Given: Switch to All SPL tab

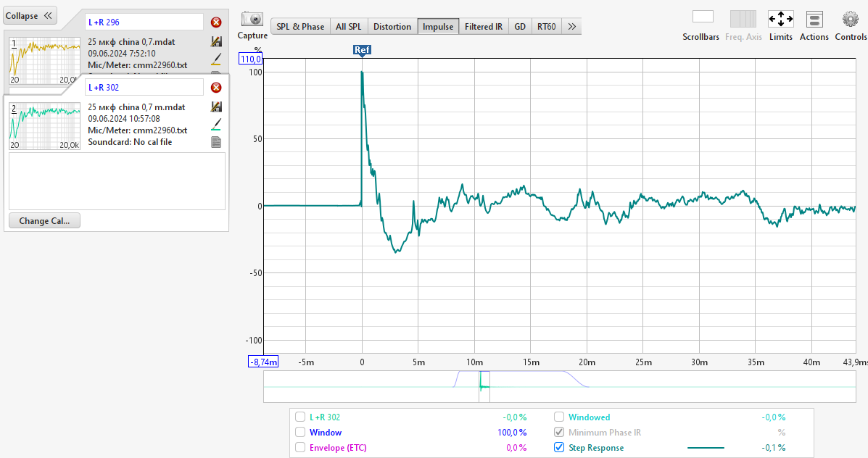Looking at the screenshot, I should pos(348,27).
